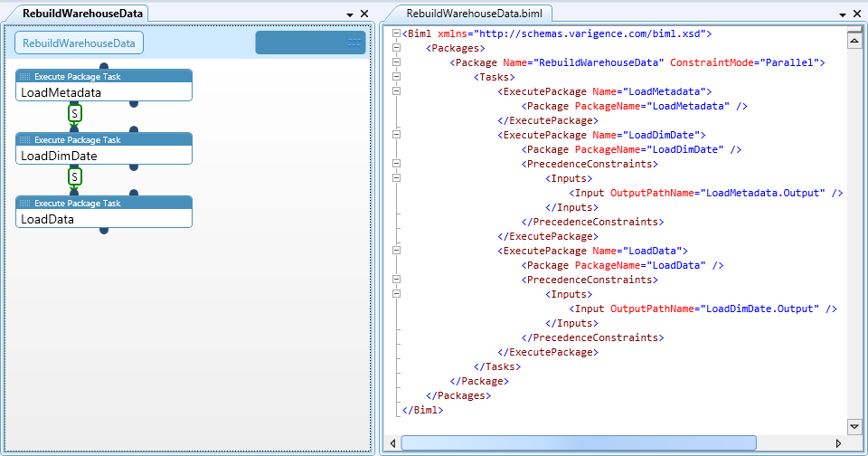Click the "http://schemas.varigence.com/biml.xsd" namespace text
This screenshot has height=456, width=868.
coord(590,33)
